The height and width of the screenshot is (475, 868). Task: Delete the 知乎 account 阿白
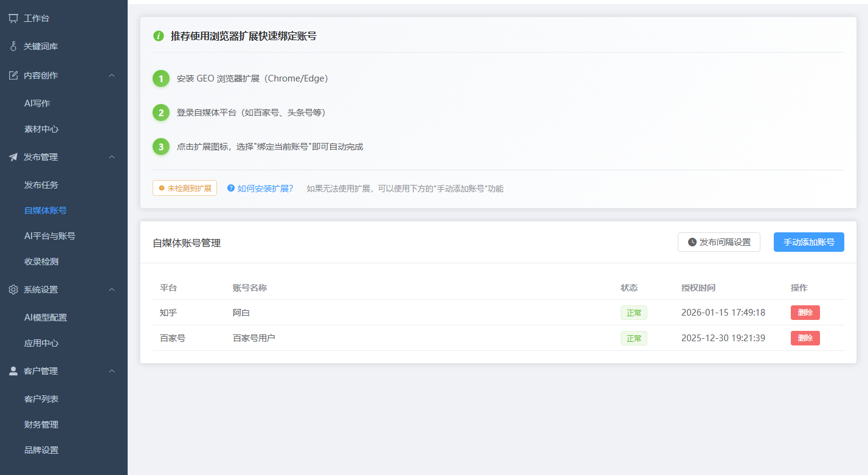(x=805, y=312)
